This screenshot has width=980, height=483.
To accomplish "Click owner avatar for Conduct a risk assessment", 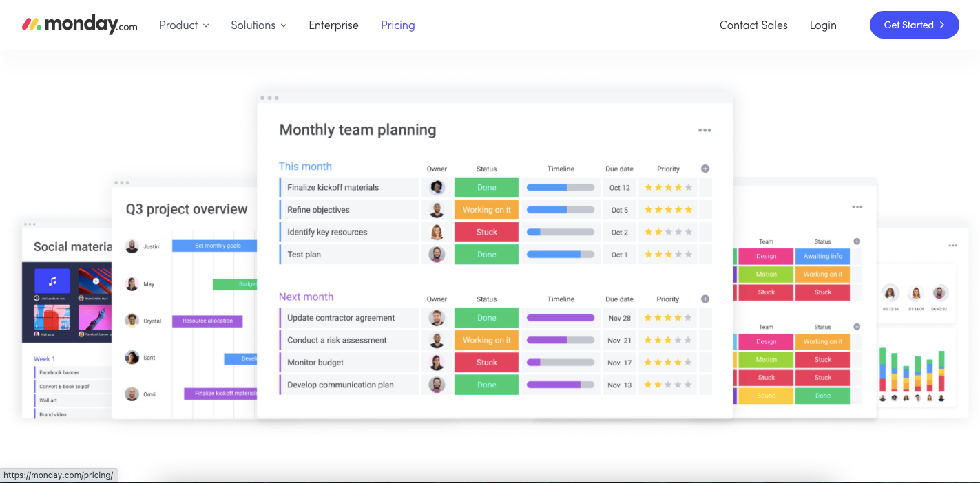I will (x=437, y=340).
